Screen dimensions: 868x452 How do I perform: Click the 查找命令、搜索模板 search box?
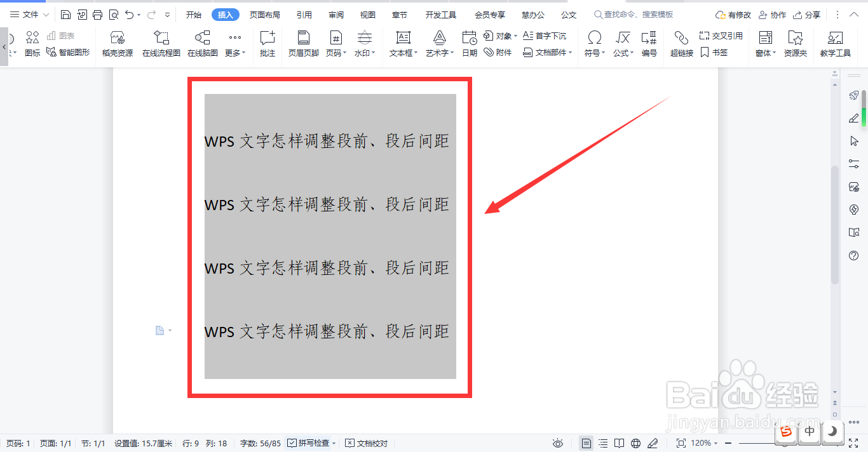click(x=634, y=15)
